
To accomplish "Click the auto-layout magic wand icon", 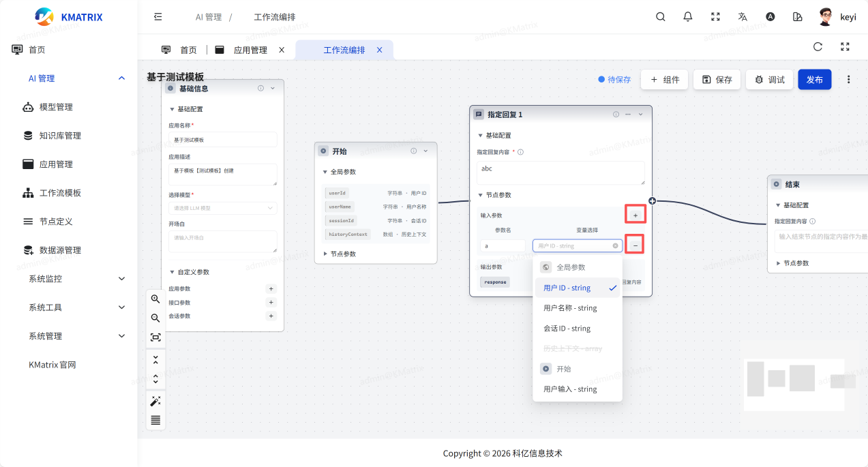I will (x=155, y=402).
